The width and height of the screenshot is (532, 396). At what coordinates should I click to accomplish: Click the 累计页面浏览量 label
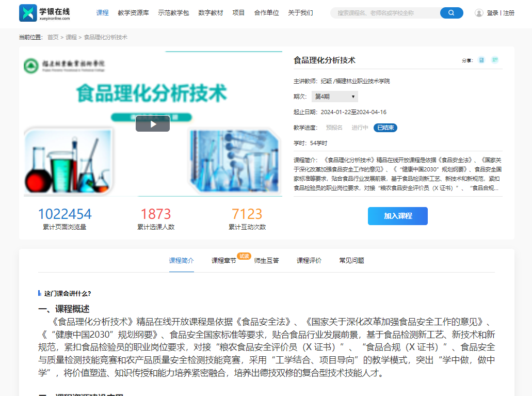point(65,227)
